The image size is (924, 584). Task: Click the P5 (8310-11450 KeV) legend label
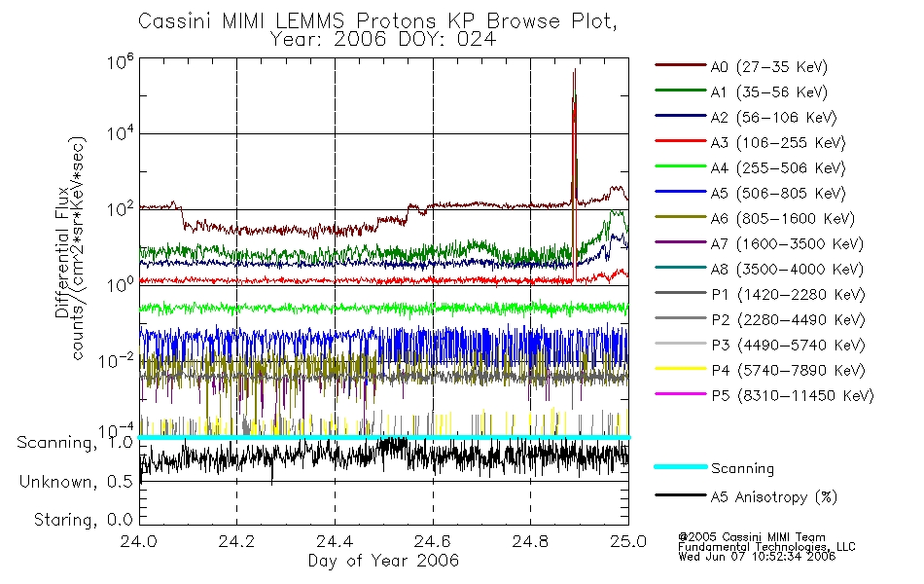pyautogui.click(x=792, y=396)
